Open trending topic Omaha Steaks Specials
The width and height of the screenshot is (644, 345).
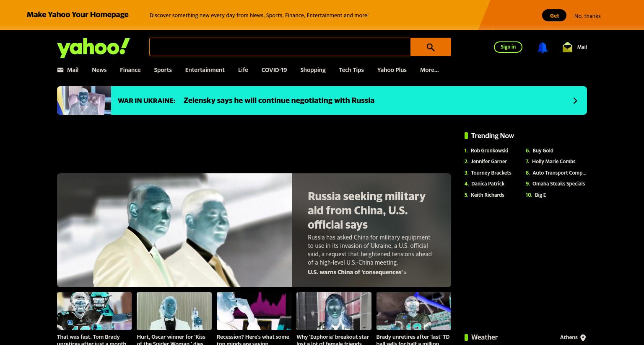(x=558, y=184)
